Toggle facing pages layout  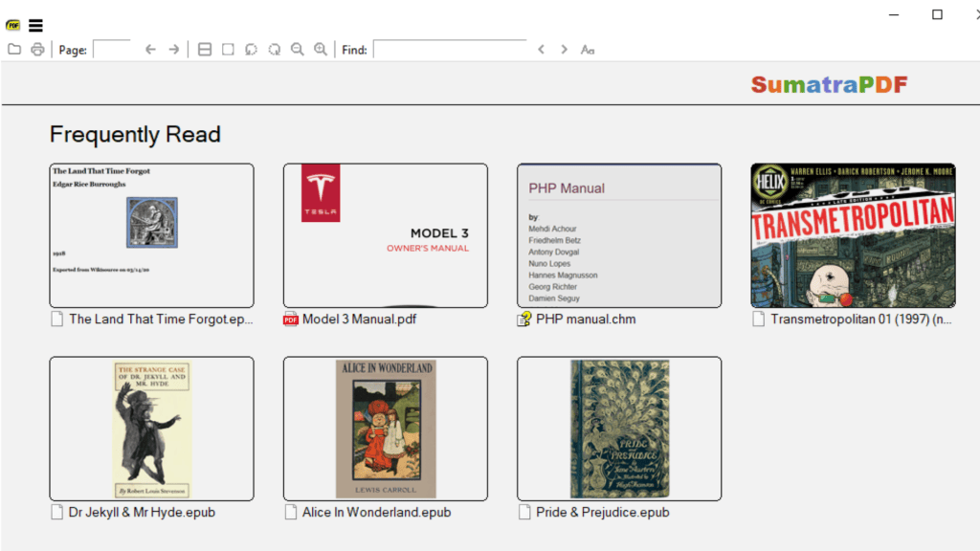204,49
